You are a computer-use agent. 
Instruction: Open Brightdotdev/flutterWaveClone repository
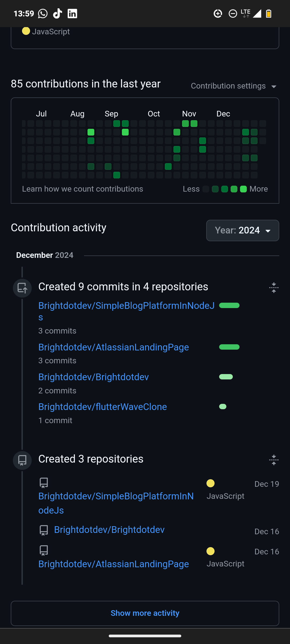point(103,407)
